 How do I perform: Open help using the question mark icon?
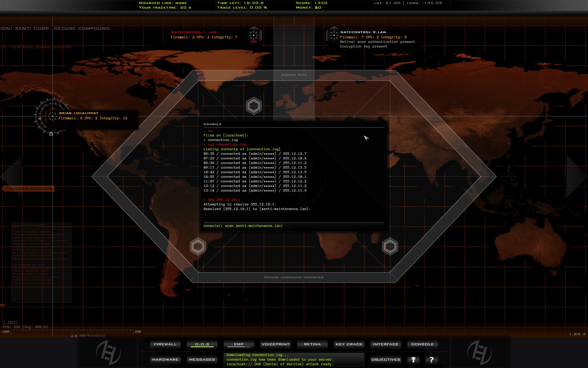pos(432,359)
